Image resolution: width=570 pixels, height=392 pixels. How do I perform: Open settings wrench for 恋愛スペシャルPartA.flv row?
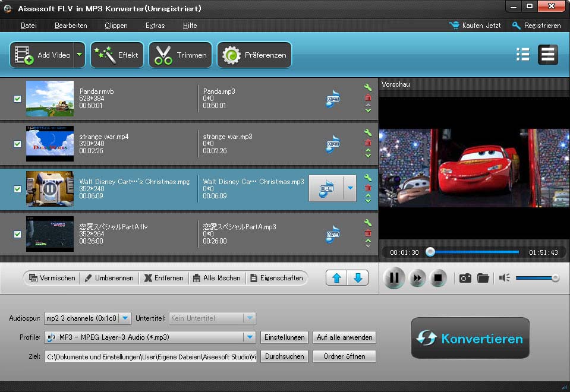[368, 222]
